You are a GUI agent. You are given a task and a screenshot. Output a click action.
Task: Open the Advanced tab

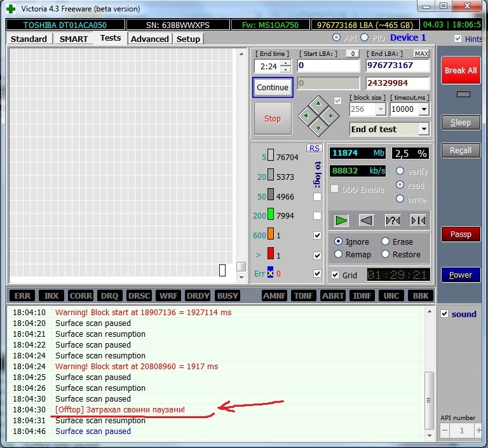pyautogui.click(x=150, y=39)
